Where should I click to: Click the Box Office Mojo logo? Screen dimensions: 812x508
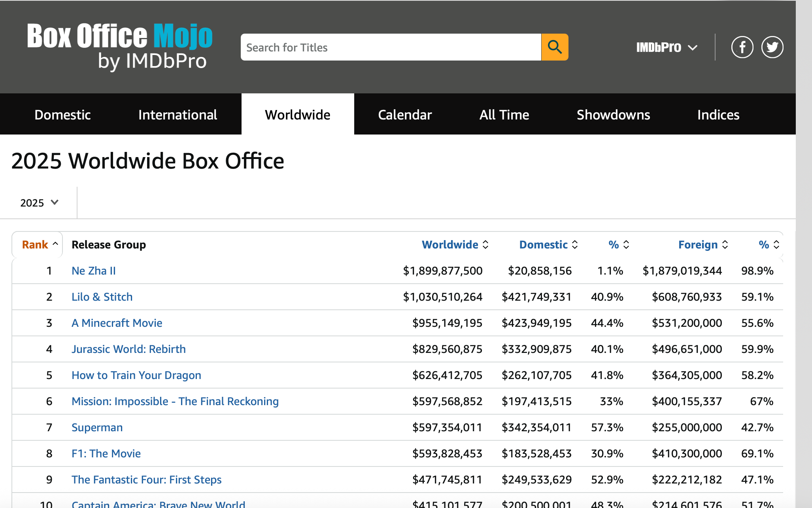click(x=120, y=46)
